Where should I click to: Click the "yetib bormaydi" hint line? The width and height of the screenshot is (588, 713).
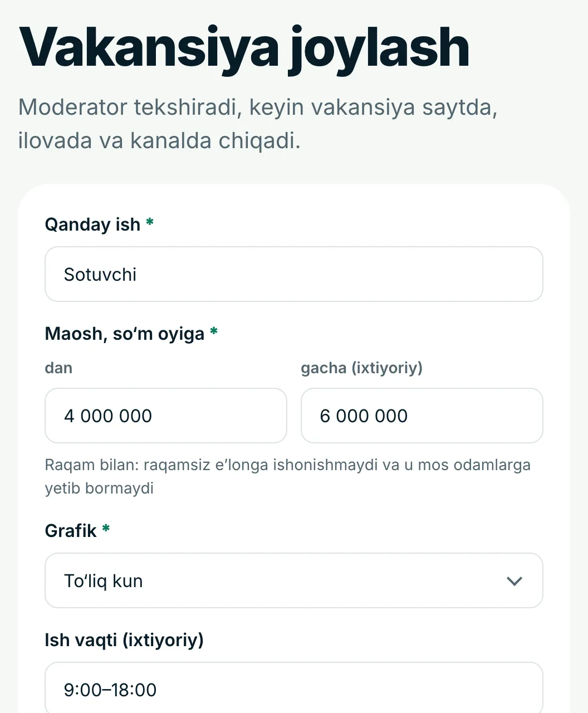click(x=99, y=488)
